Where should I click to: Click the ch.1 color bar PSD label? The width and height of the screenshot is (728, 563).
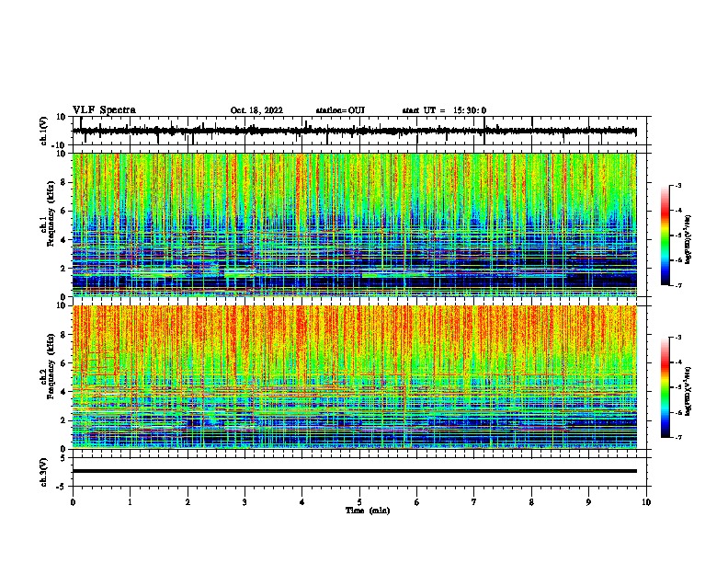point(688,240)
